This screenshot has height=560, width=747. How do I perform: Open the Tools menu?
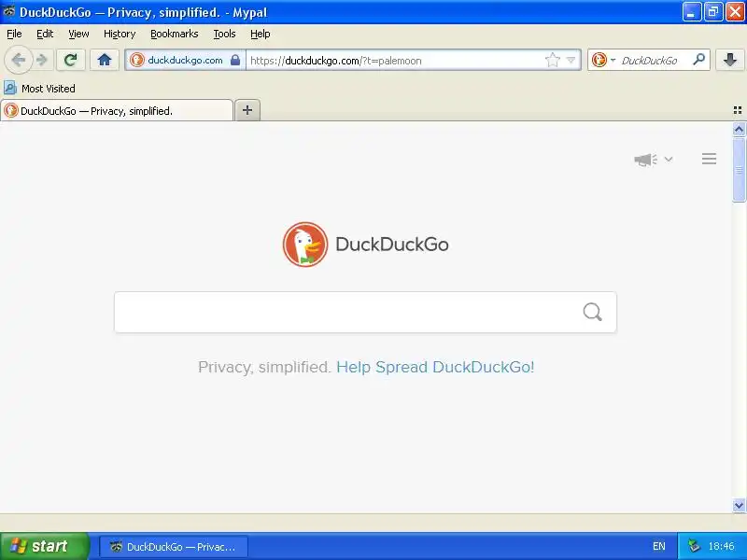tap(224, 34)
